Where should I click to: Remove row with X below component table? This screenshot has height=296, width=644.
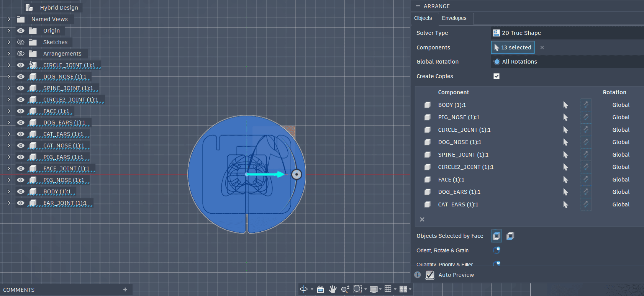tap(422, 219)
